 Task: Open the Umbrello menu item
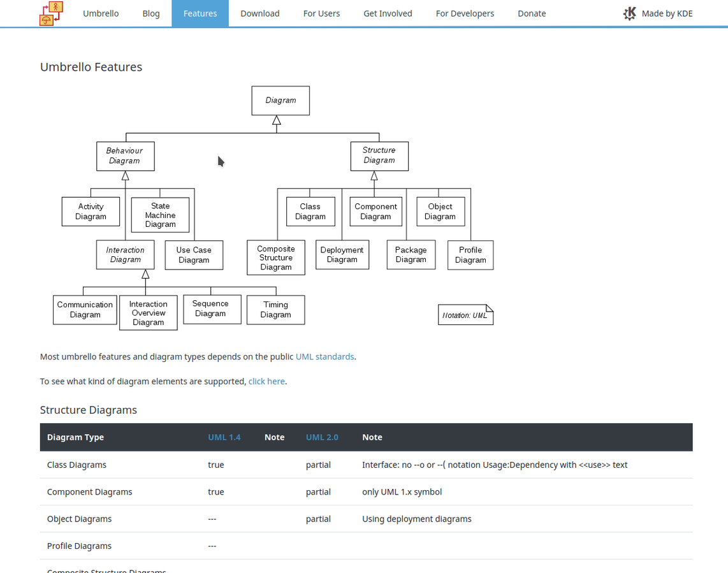click(101, 13)
